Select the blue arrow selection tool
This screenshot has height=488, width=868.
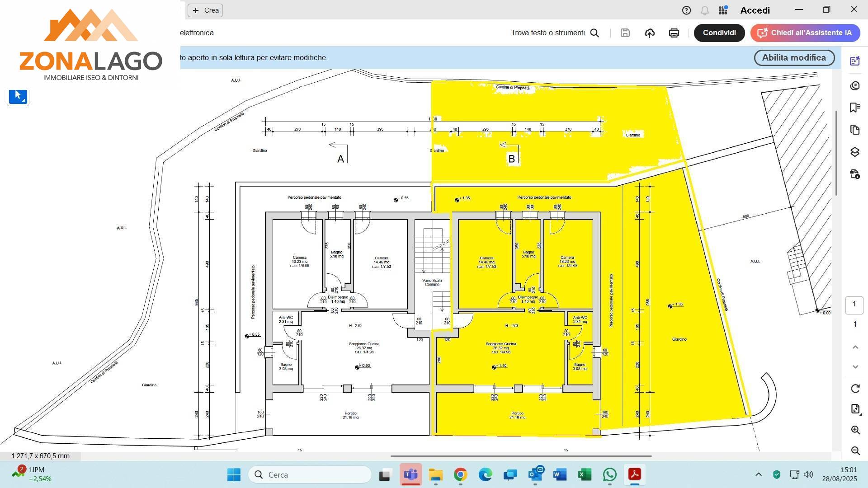pyautogui.click(x=18, y=96)
